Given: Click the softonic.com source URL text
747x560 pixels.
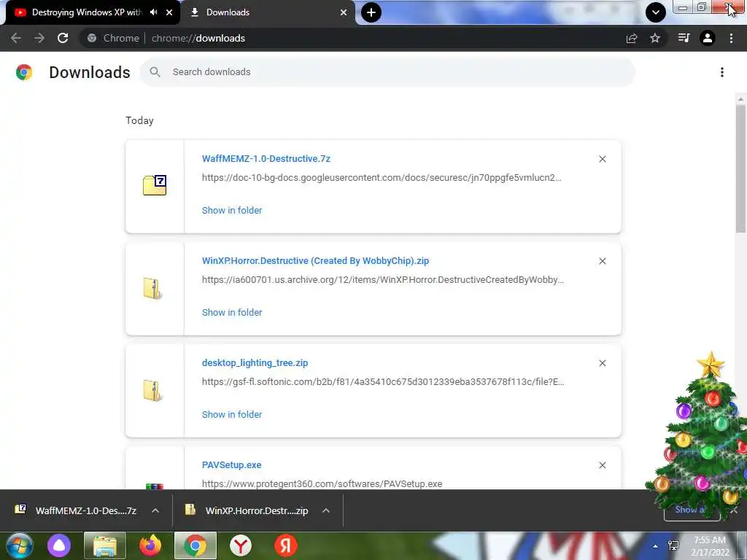Looking at the screenshot, I should [383, 382].
